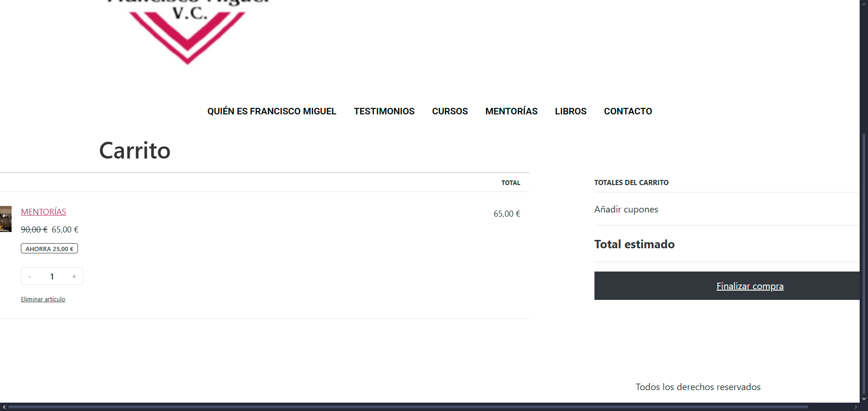The image size is (868, 411).
Task: Expand the Añadir cupones section
Action: pos(626,210)
